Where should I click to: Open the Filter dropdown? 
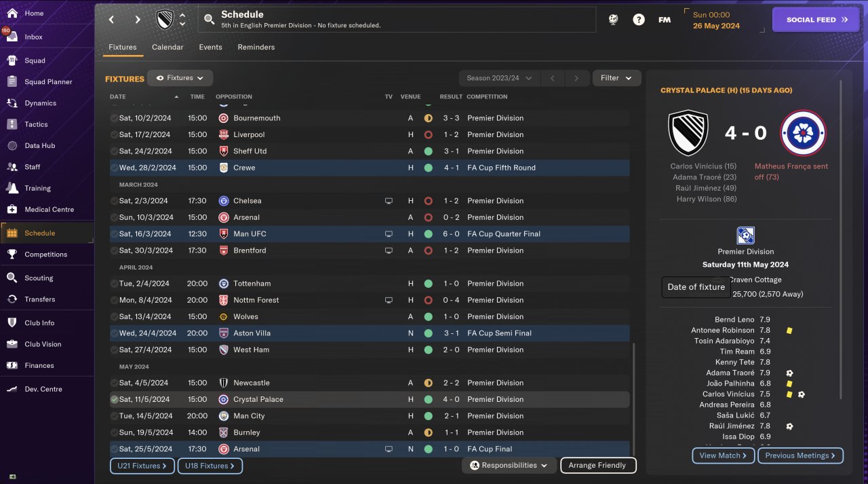pyautogui.click(x=616, y=78)
